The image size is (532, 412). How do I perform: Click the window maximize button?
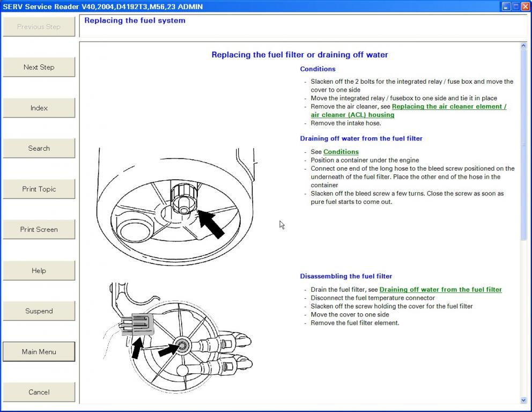coord(516,6)
